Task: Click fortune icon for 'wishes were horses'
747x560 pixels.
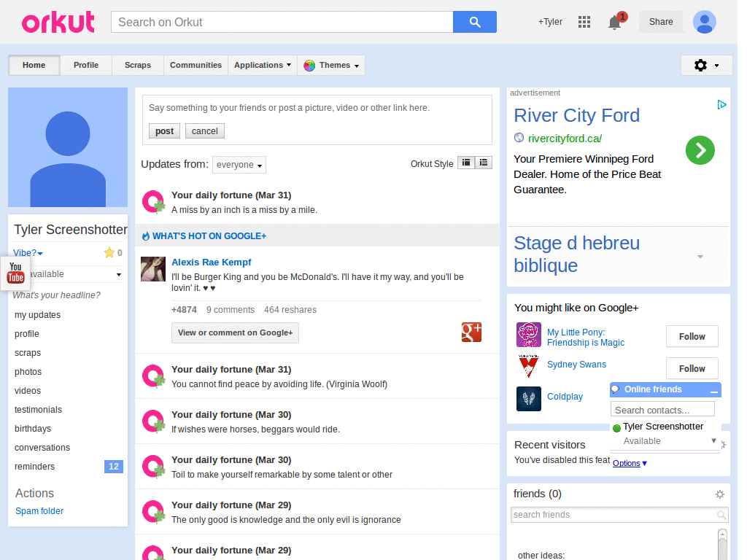Action: pos(154,421)
